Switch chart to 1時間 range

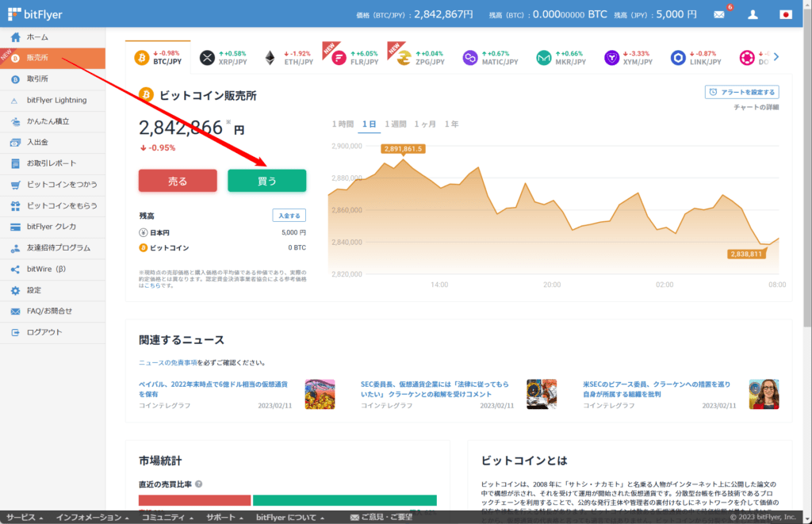point(343,124)
